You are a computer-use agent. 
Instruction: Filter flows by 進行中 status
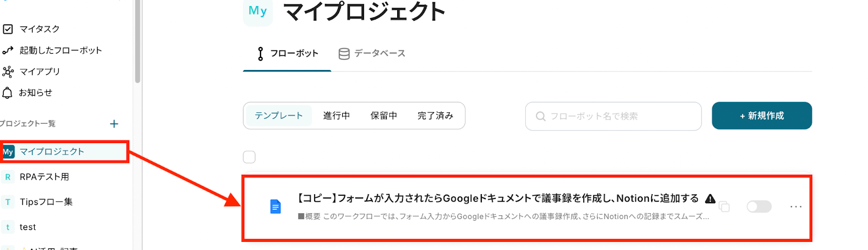[x=336, y=116]
